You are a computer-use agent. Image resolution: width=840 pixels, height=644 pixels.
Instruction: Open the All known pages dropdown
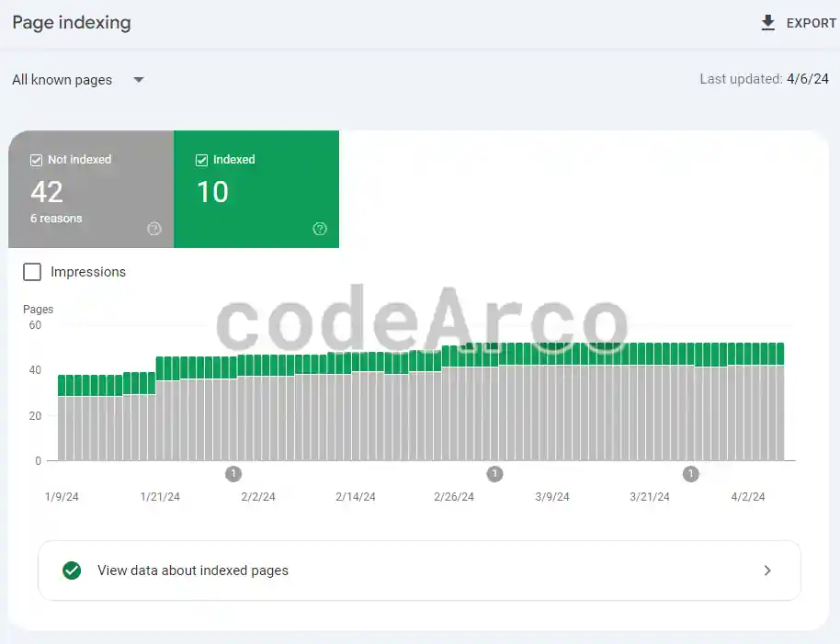[78, 80]
